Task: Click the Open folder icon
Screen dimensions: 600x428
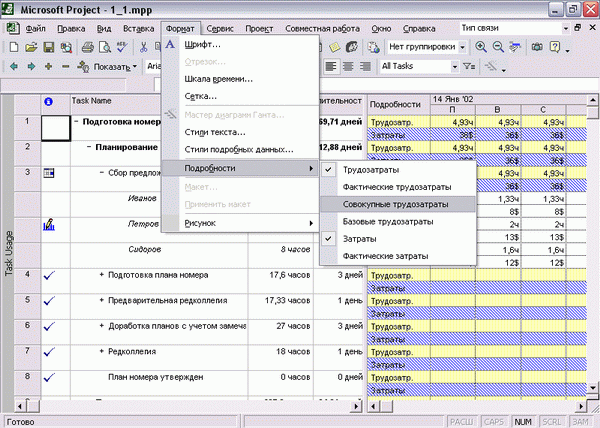Action: click(31, 47)
